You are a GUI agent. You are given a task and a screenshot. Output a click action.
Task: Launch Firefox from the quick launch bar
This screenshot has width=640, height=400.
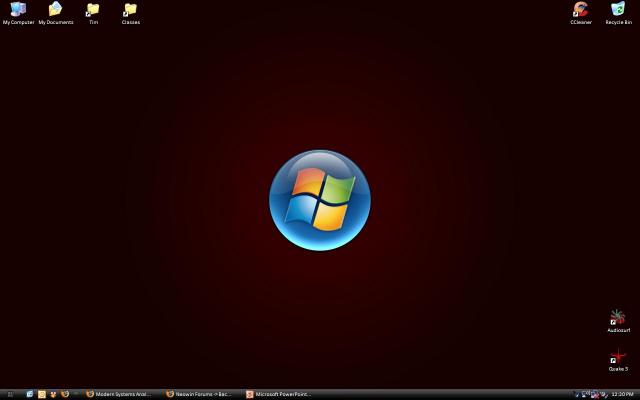pos(65,394)
